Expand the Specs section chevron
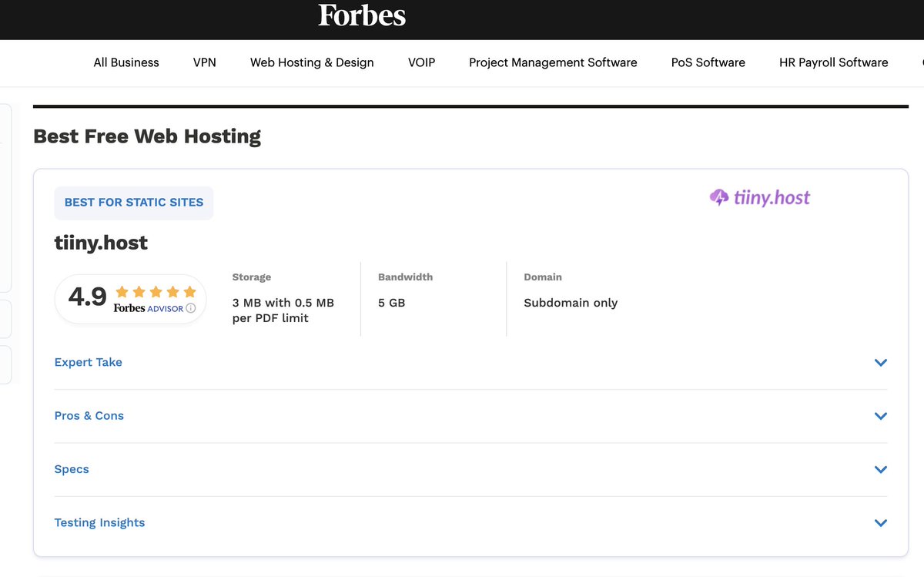924x577 pixels. (x=881, y=470)
